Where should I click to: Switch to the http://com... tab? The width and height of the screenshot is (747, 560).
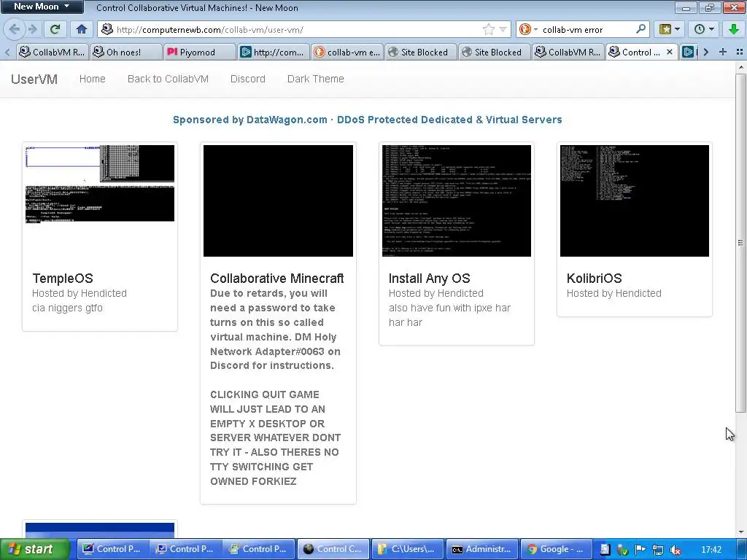(273, 52)
